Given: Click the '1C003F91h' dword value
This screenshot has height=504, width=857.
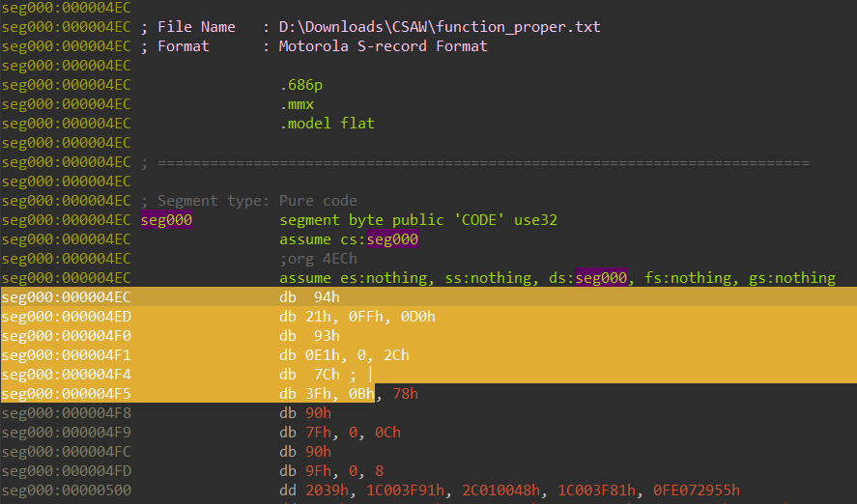Looking at the screenshot, I should pos(405,490).
